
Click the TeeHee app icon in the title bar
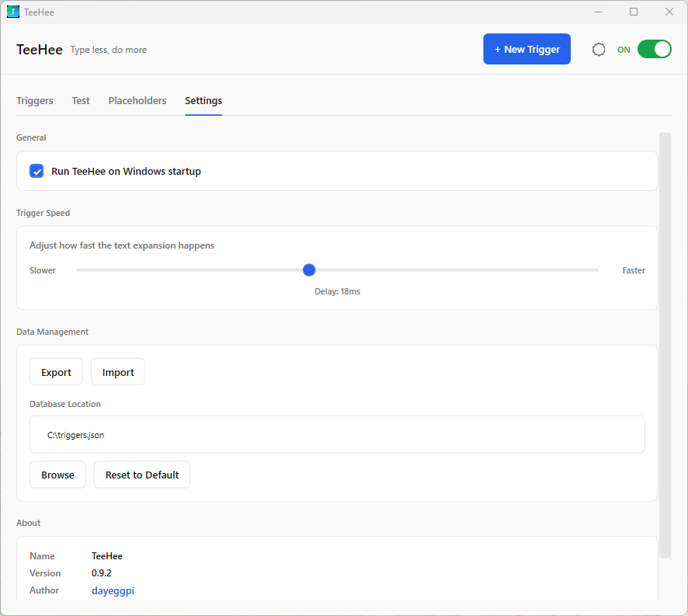coord(11,12)
